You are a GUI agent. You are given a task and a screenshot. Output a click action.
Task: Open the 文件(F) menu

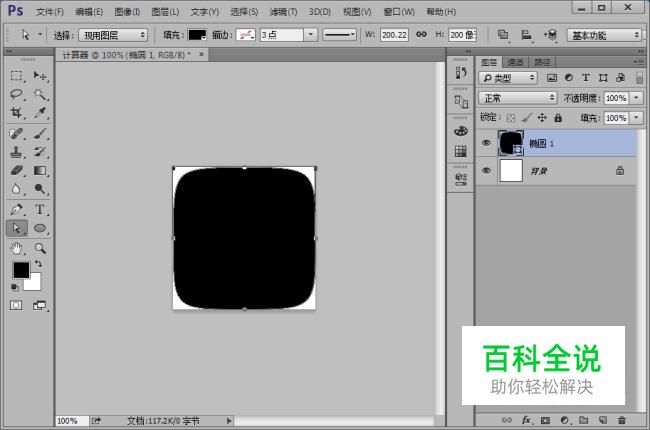click(x=50, y=12)
